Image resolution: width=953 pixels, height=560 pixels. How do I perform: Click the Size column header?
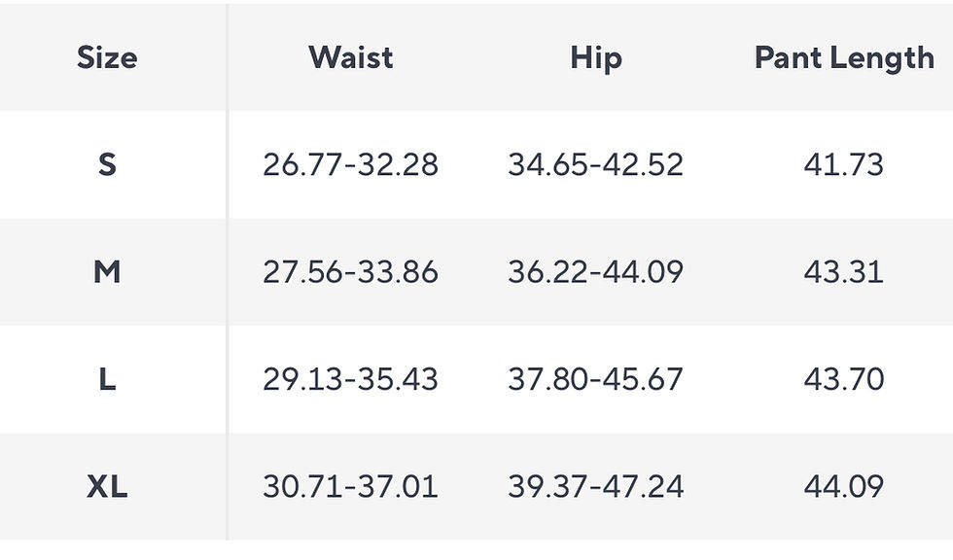click(x=107, y=57)
